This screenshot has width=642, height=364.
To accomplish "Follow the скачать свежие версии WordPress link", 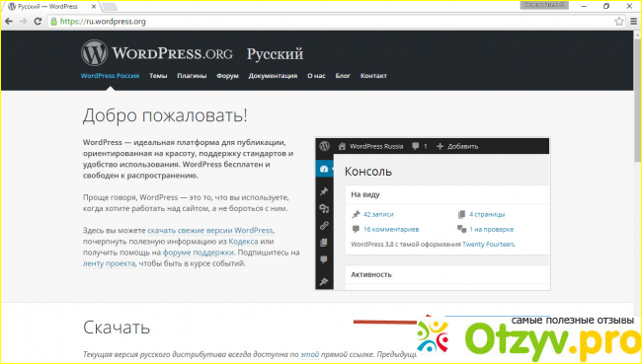I will coord(210,230).
